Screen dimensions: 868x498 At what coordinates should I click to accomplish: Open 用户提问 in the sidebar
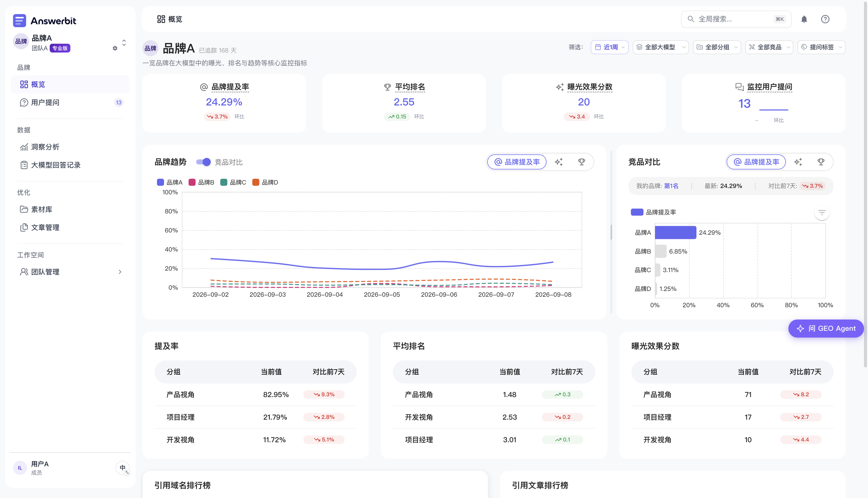click(70, 102)
